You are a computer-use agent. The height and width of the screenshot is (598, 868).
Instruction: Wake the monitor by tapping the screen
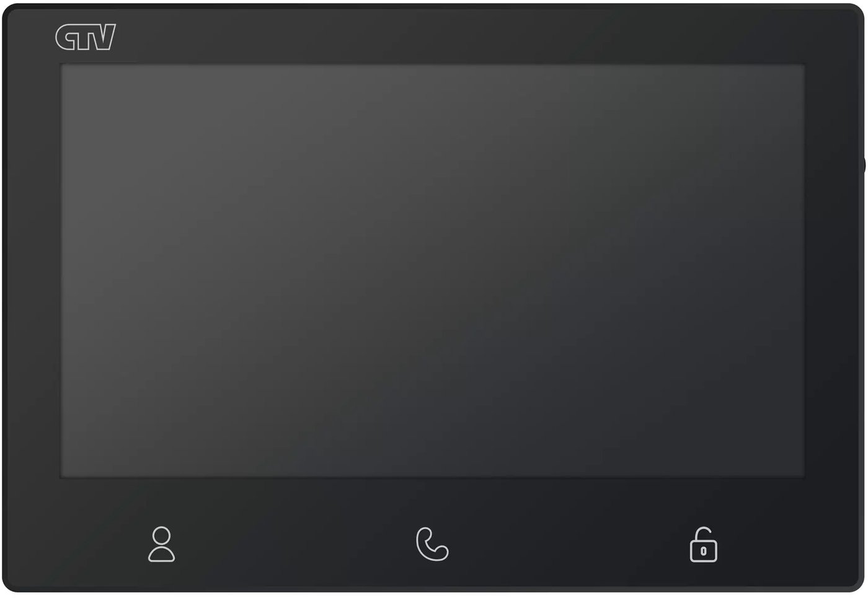(432, 271)
